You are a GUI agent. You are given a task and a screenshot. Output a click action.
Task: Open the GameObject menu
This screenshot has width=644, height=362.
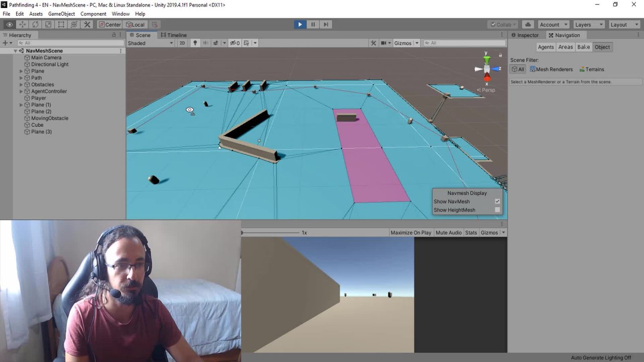coord(61,14)
